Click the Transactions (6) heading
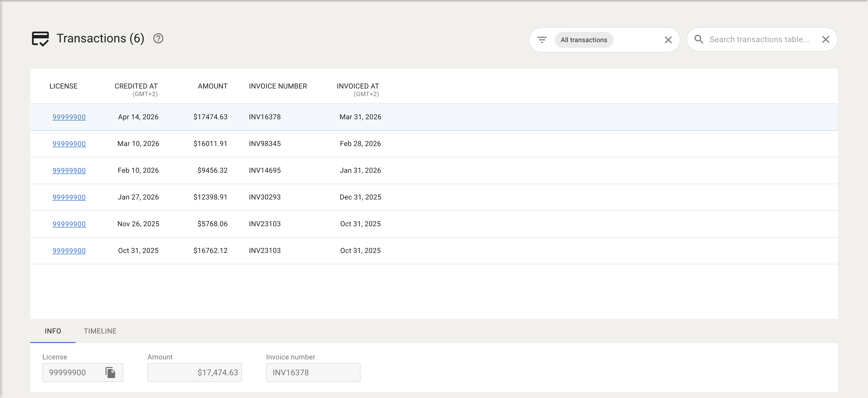868x398 pixels. click(x=100, y=38)
